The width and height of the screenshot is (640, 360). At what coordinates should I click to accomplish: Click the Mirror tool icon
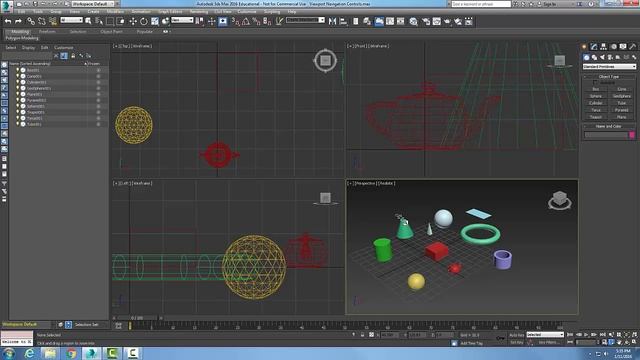coord(332,21)
